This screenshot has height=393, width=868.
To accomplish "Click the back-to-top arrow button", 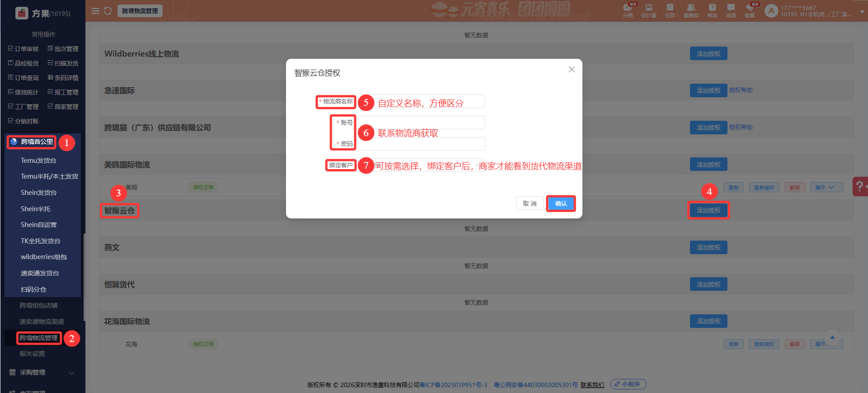I will [x=832, y=337].
